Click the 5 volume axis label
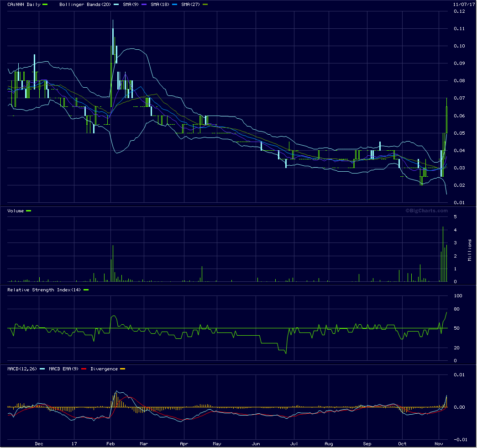477x448 pixels. click(456, 217)
